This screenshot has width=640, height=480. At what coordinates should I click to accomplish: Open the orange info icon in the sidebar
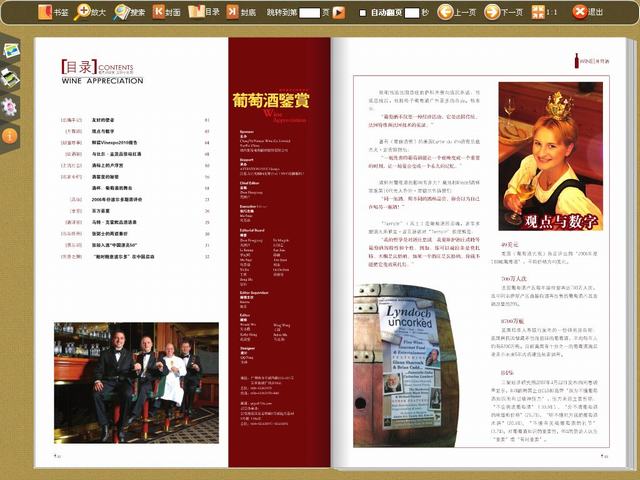pos(9,136)
